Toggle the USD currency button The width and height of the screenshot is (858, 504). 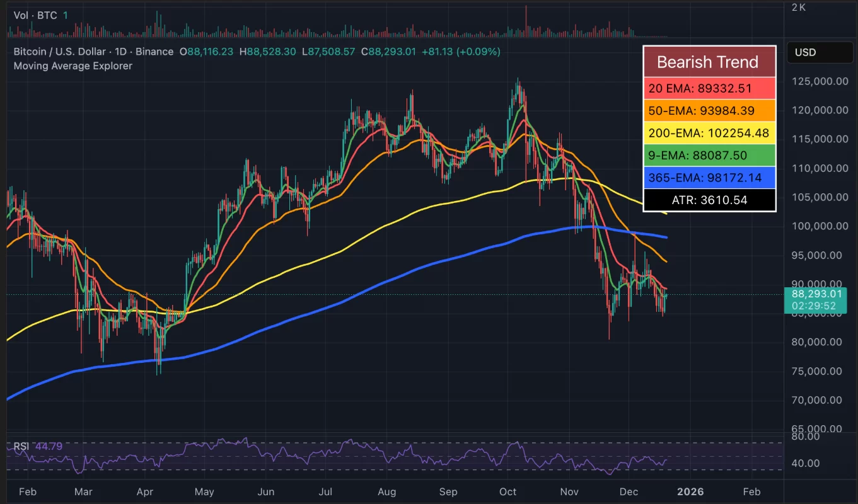click(820, 52)
